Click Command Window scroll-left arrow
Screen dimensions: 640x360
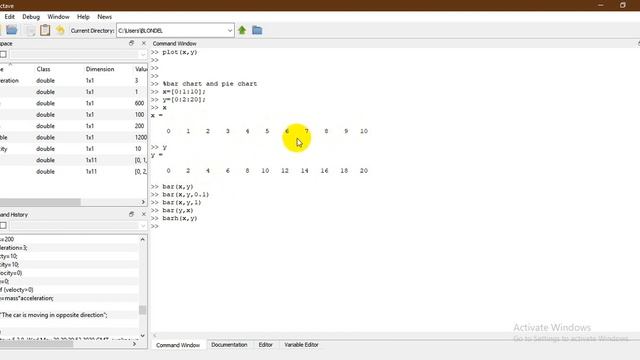155,336
